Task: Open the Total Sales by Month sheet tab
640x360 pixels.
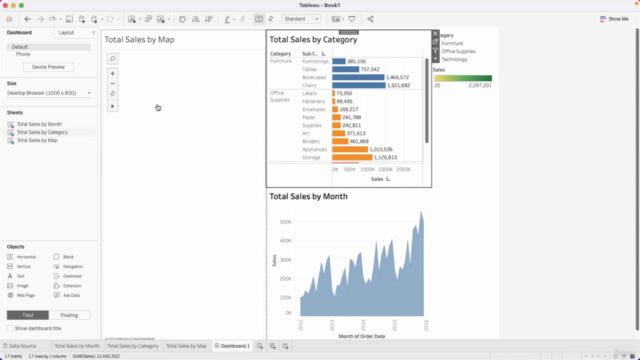Action: pos(77,346)
